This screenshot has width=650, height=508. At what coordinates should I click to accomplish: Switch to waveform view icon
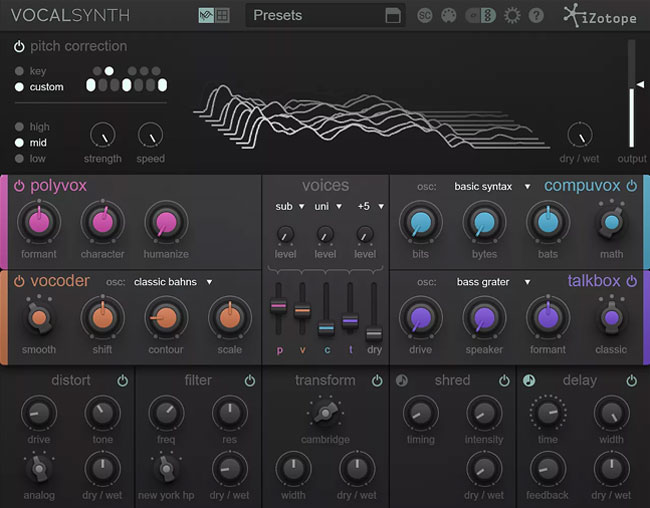click(x=206, y=16)
